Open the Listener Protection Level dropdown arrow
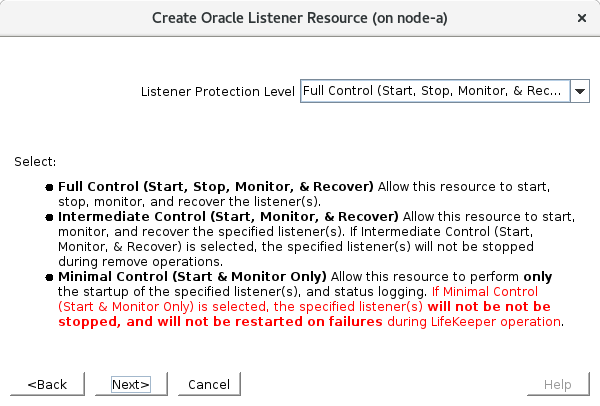 [581, 91]
